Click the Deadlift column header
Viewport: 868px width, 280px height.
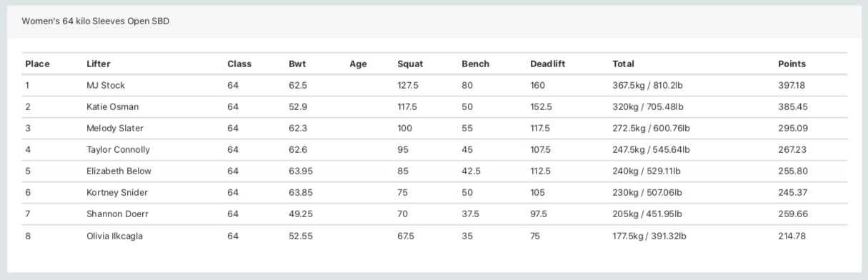547,64
